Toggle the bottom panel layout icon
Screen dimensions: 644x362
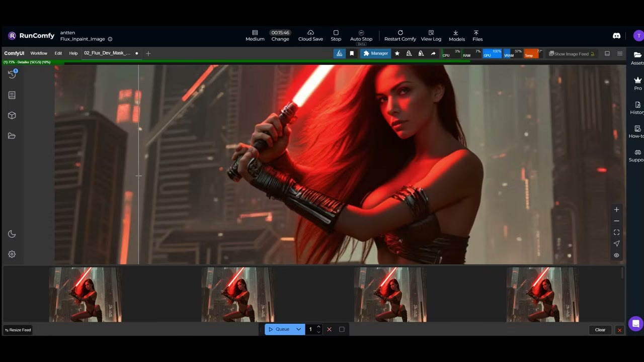tap(607, 54)
